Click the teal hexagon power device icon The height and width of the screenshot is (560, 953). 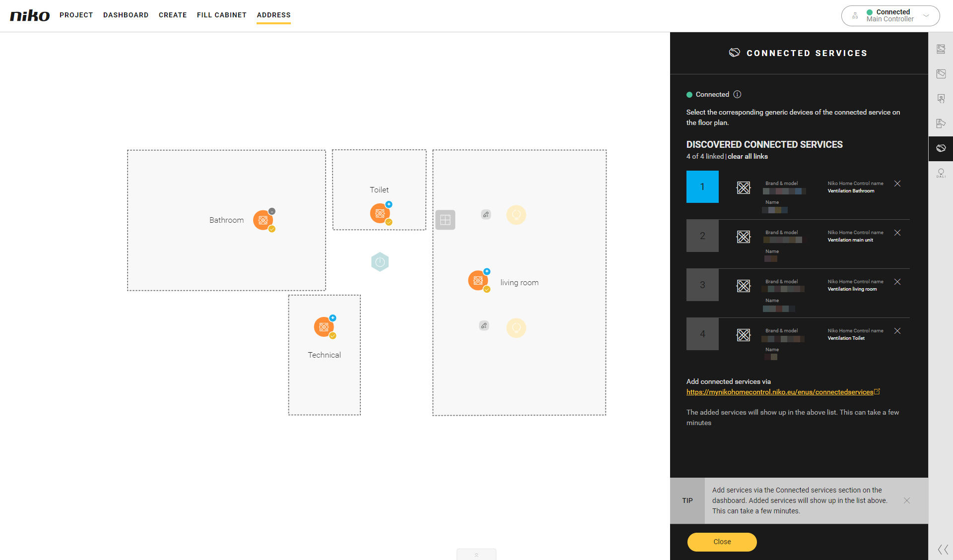(x=380, y=262)
